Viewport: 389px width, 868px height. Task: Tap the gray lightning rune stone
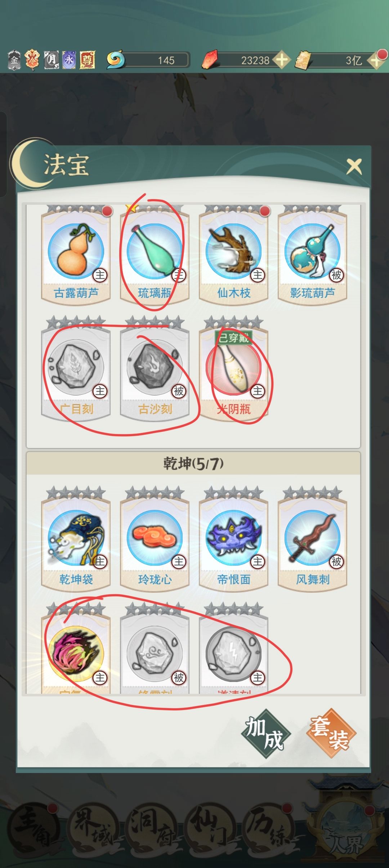pos(233,653)
